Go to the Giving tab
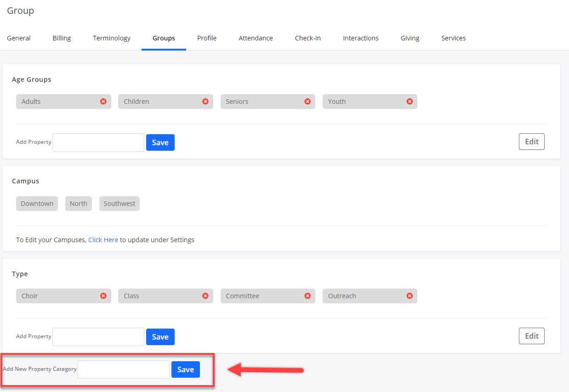This screenshot has height=392, width=569. (410, 38)
